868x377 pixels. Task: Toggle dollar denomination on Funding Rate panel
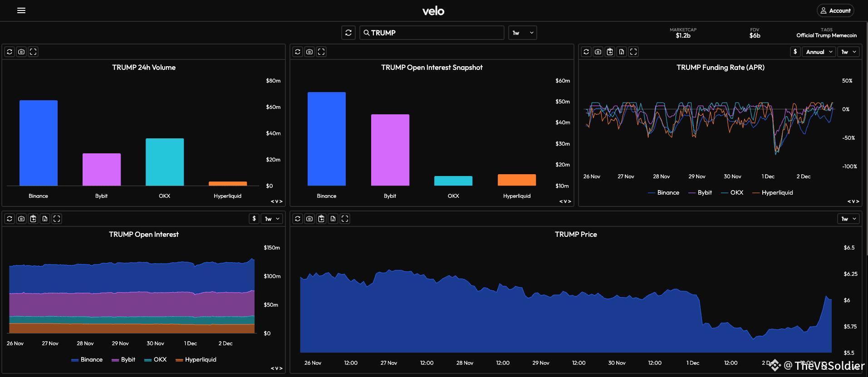coord(795,52)
